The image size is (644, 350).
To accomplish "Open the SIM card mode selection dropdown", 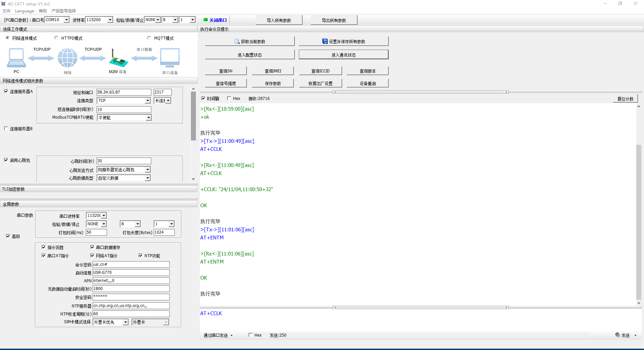I will point(125,322).
